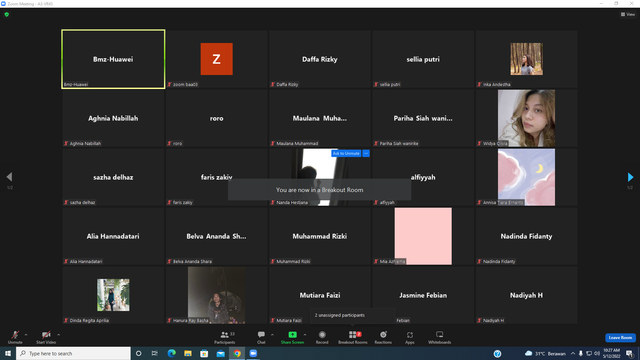Expand Share Screen options arrow
This screenshot has width=640, height=360.
click(304, 335)
